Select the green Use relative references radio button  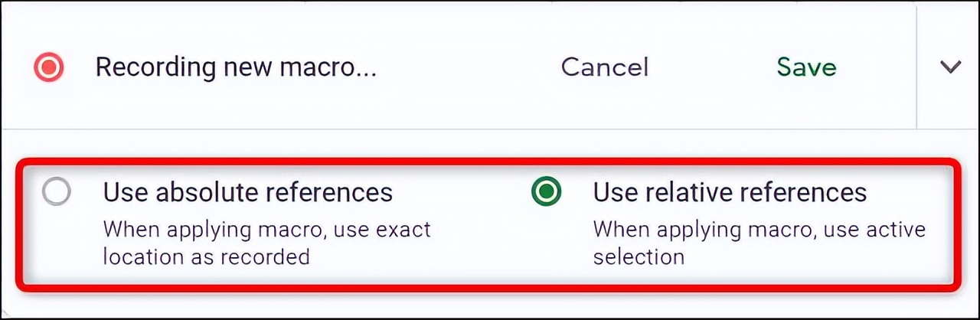point(546,191)
